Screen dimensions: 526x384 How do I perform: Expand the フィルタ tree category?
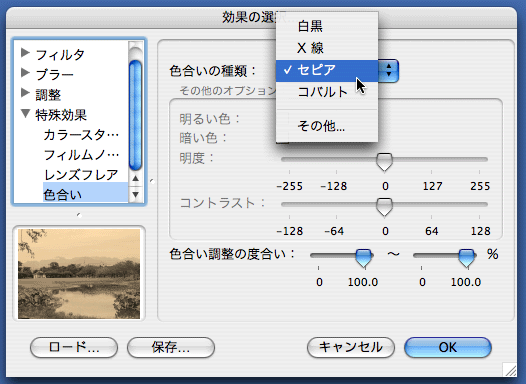click(25, 53)
